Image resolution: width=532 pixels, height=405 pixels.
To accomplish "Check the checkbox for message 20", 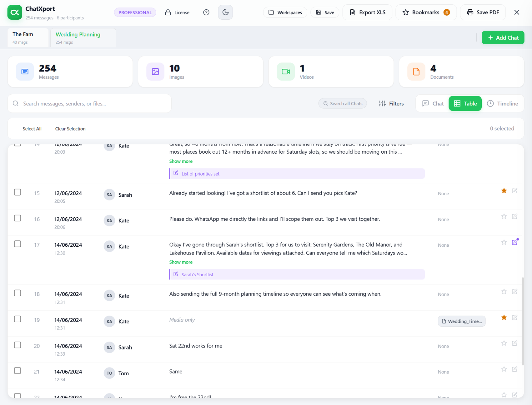I will 18,345.
